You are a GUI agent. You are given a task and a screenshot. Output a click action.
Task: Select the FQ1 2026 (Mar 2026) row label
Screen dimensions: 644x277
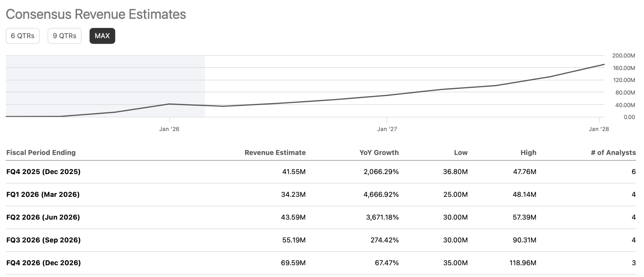(43, 195)
